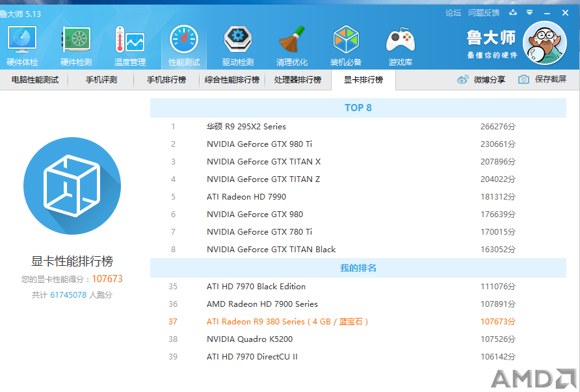Select row ATI HD 7970 DirectCU II
580x392 pixels.
tap(358, 357)
